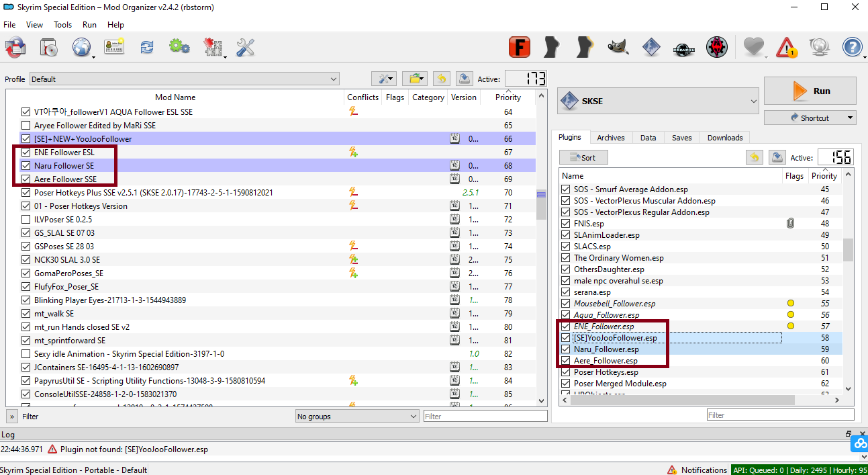Screen dimensions: 868x475
Task: Open the mod list tools wrench dropdown
Action: (x=383, y=79)
